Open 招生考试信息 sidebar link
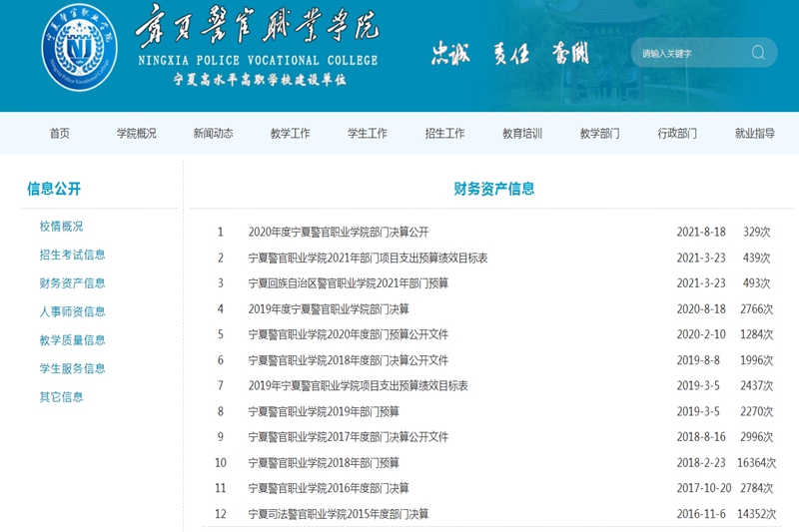This screenshot has width=799, height=532. 73,255
